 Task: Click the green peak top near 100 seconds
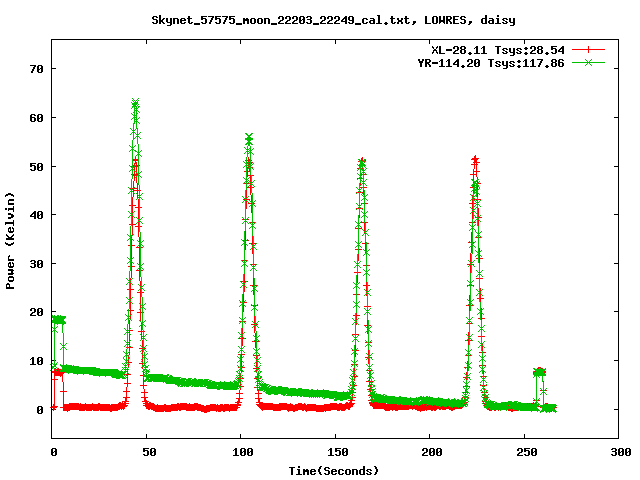coord(249,137)
